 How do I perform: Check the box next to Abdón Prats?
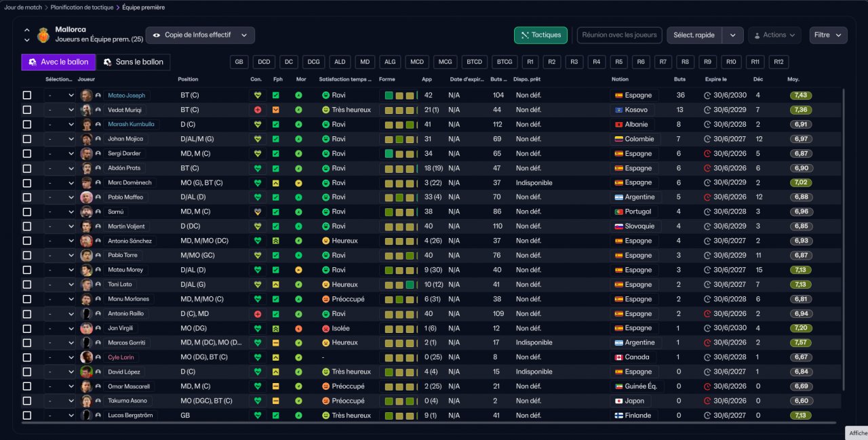27,168
